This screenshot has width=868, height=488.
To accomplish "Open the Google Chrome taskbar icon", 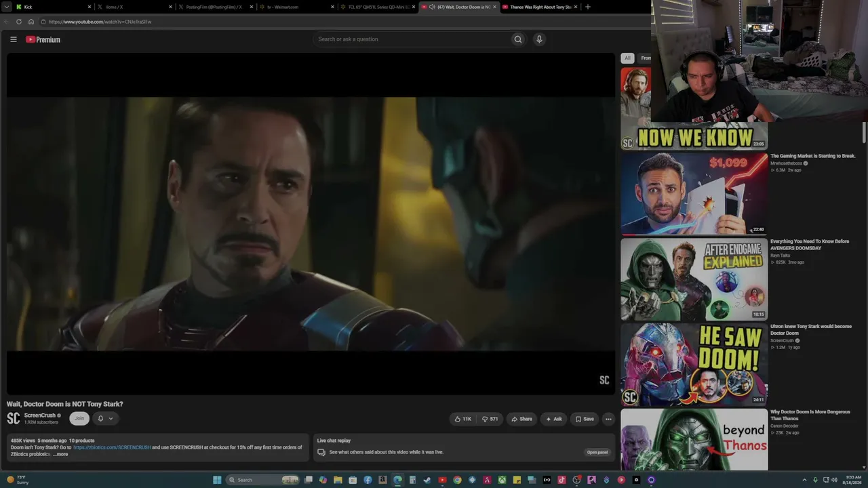I will [x=457, y=480].
